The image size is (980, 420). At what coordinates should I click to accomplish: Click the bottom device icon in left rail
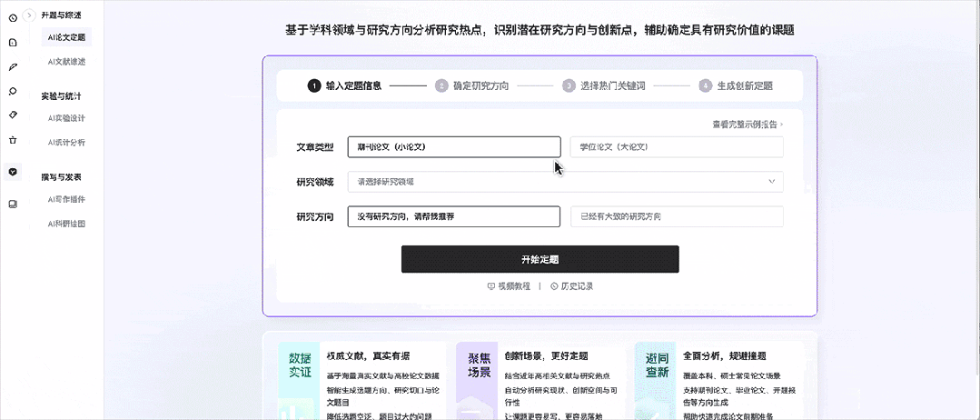[x=13, y=204]
